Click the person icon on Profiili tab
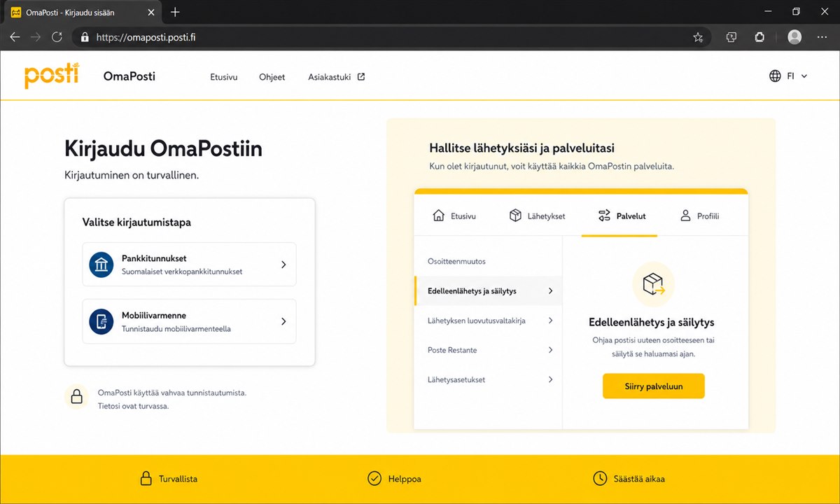 [685, 216]
